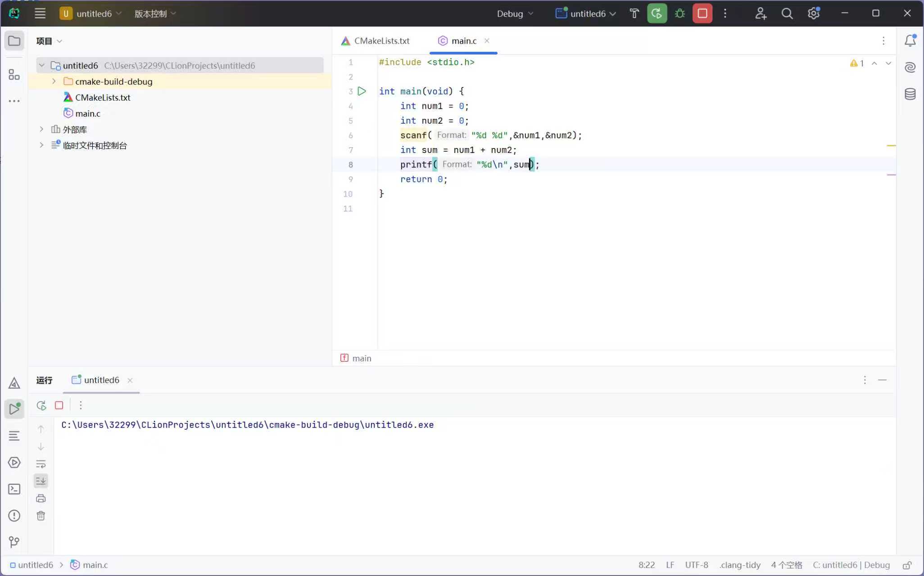Toggle read-only lock in status bar
This screenshot has width=924, height=576.
coord(907,565)
